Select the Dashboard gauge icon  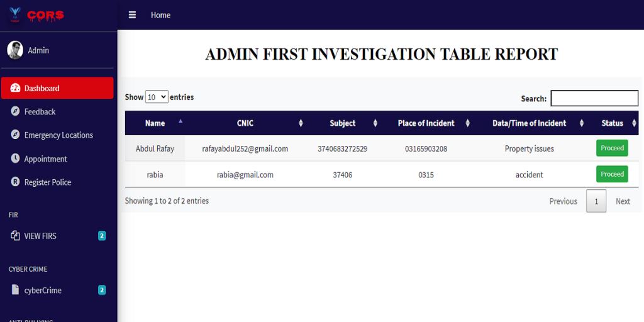point(15,88)
